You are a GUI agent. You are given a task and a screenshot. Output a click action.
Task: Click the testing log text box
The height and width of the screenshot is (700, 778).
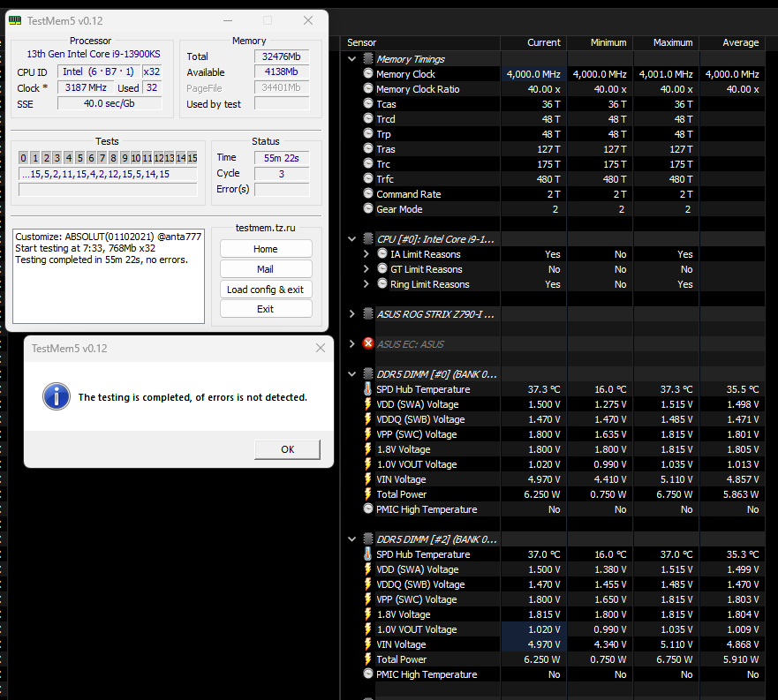click(108, 275)
